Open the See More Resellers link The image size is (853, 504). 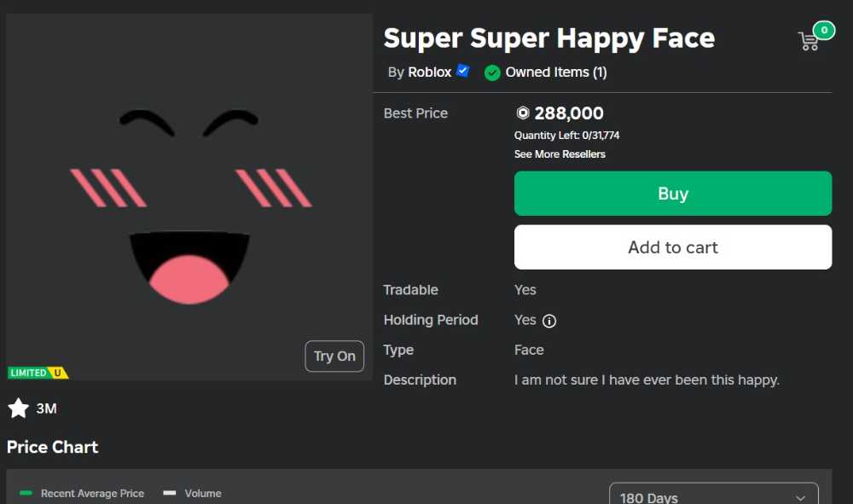point(560,154)
